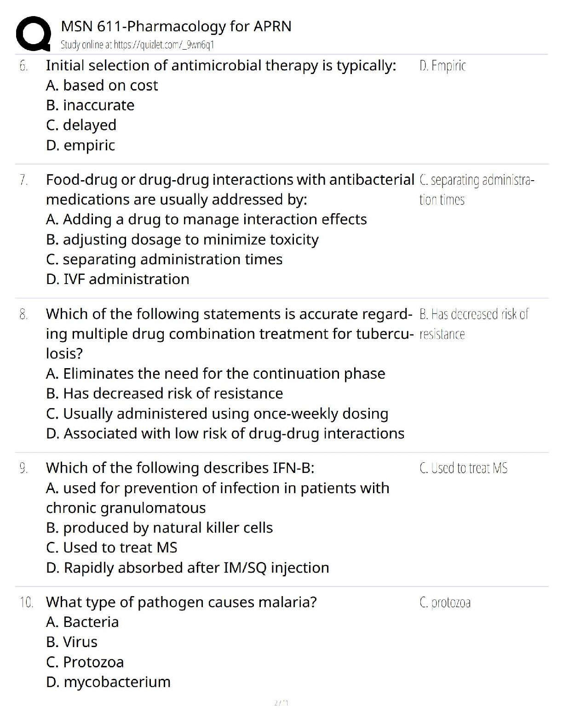Screen dimensions: 563x728
Task: Click the 'D. Empiric' answer text
Action: (x=442, y=66)
